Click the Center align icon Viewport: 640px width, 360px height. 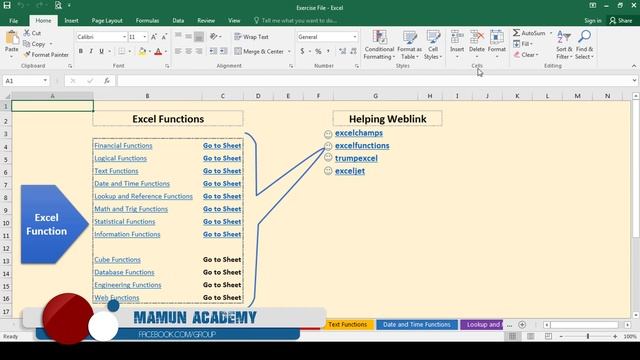(x=188, y=51)
